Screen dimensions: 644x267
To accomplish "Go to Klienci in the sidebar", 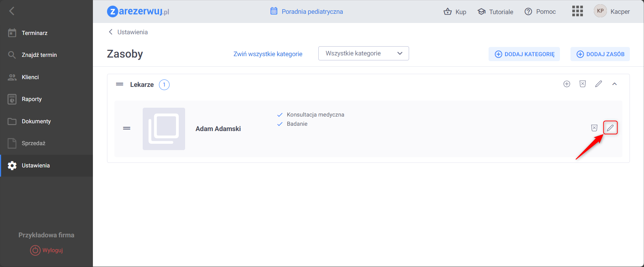I will [x=30, y=77].
